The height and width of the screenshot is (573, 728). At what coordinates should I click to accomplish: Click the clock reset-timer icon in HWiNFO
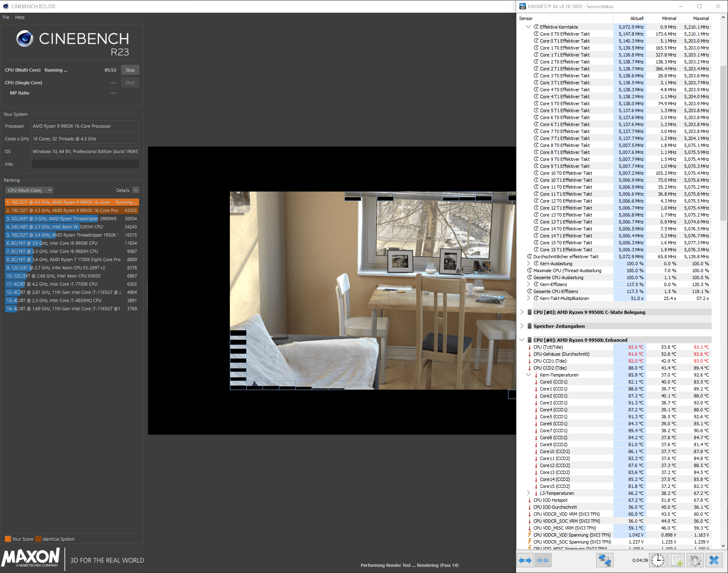(x=658, y=560)
